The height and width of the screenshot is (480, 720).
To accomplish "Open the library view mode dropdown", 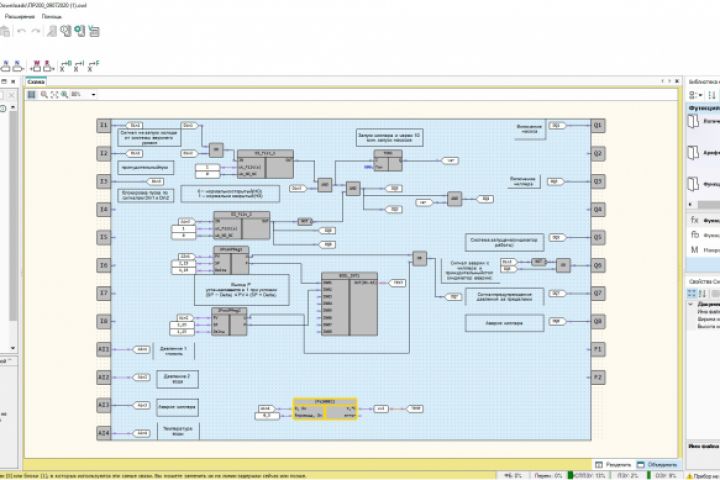I will click(696, 95).
